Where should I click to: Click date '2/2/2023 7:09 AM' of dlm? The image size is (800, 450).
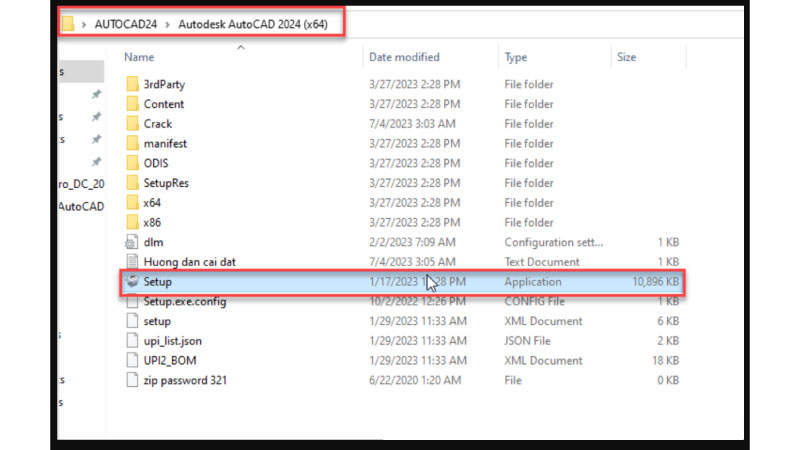(x=412, y=242)
